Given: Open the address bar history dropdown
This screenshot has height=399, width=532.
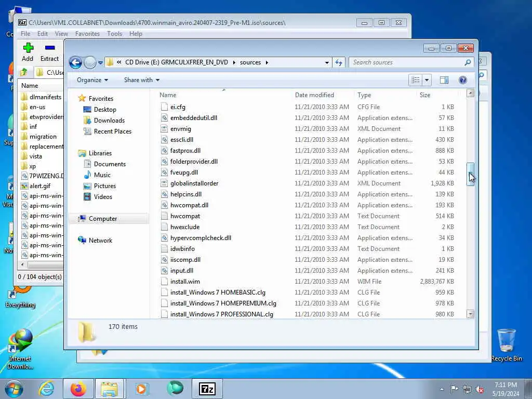Looking at the screenshot, I should point(327,62).
